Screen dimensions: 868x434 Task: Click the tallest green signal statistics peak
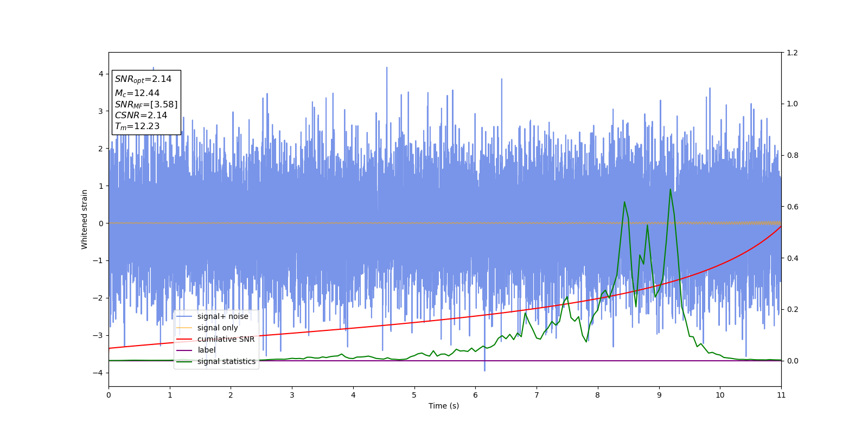pos(670,189)
